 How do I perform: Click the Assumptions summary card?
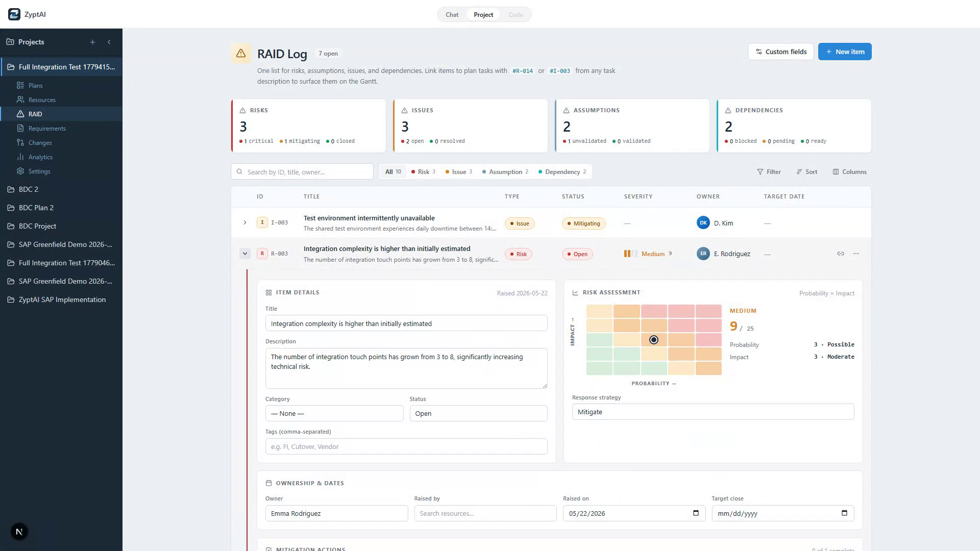coord(632,126)
